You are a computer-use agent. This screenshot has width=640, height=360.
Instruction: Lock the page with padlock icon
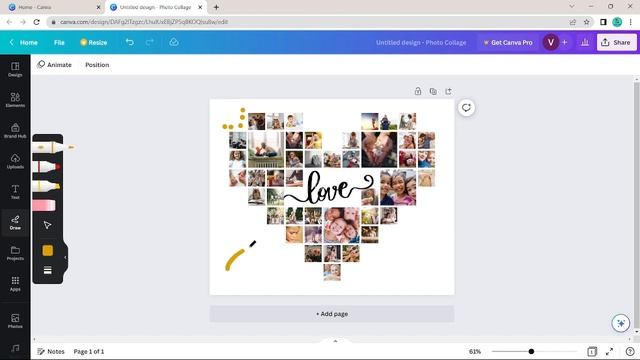418,91
